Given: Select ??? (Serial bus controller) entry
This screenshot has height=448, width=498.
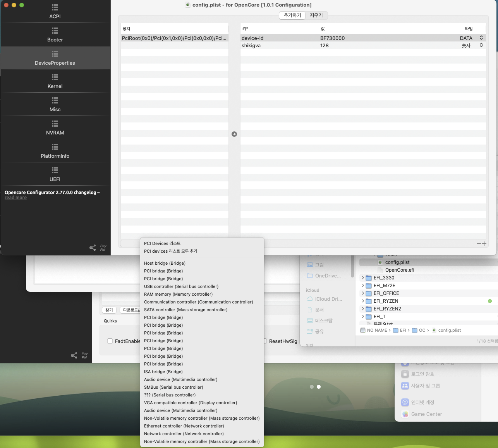Looking at the screenshot, I should (202, 395).
